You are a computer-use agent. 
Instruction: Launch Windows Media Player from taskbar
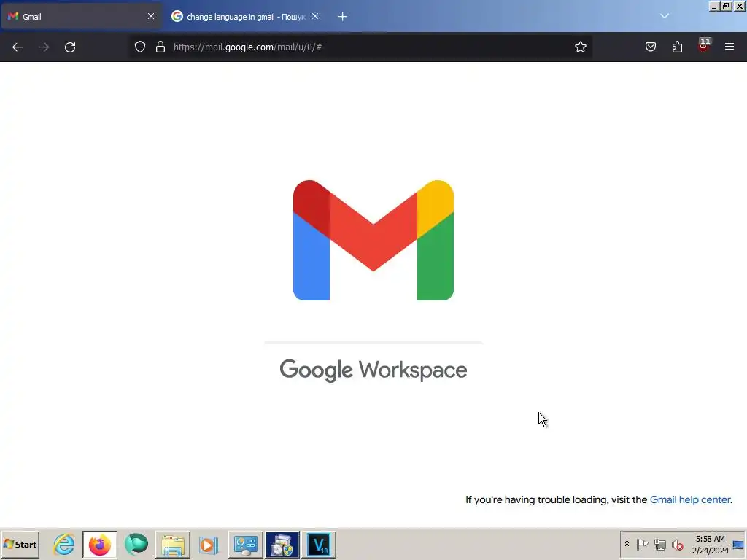pos(208,545)
